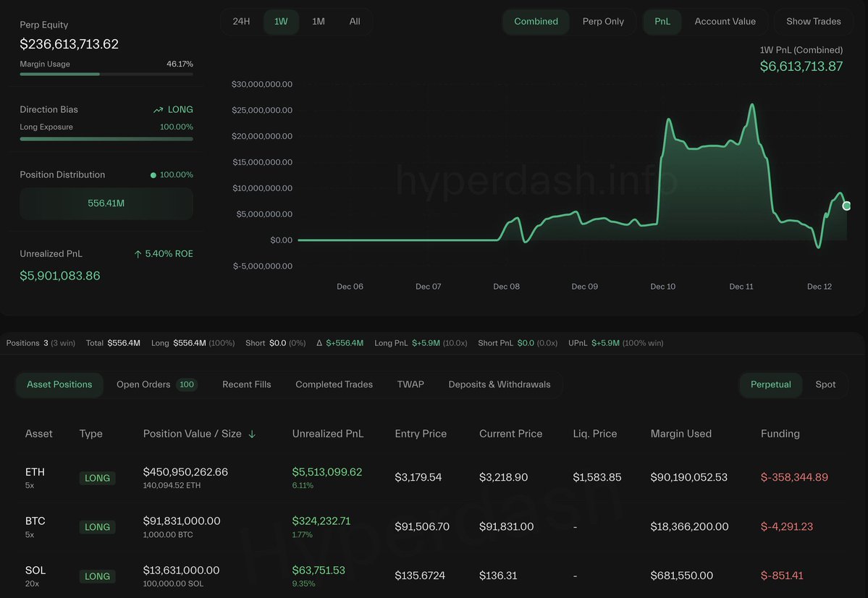Select the 1M time range
The width and height of the screenshot is (868, 598).
pos(318,22)
